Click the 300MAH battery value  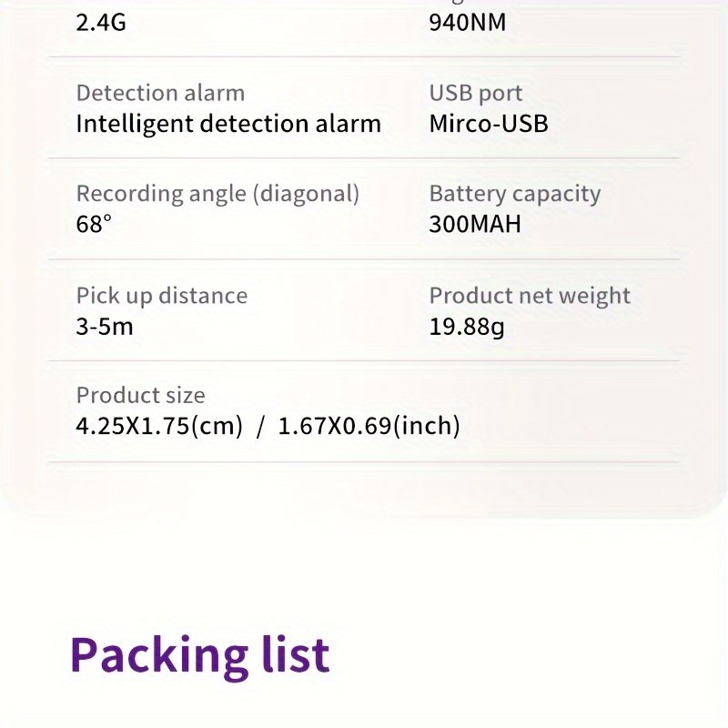coord(475,225)
